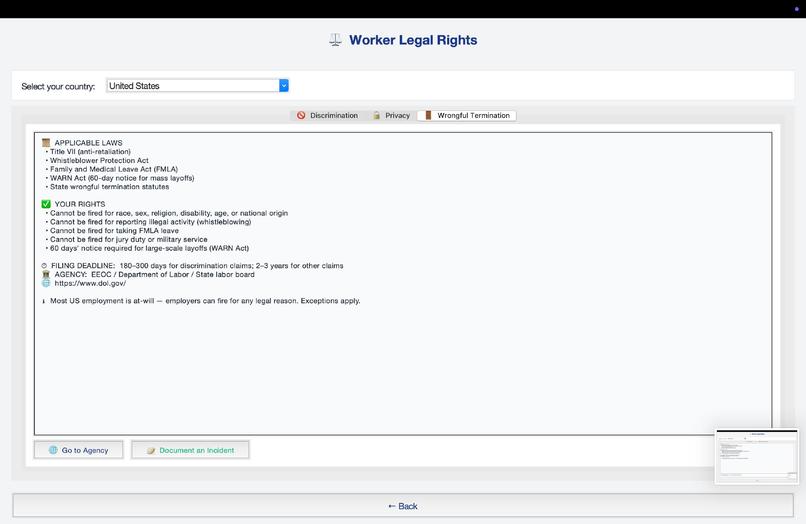Click the info icon beside at-will note
806x524 pixels.
tap(44, 301)
